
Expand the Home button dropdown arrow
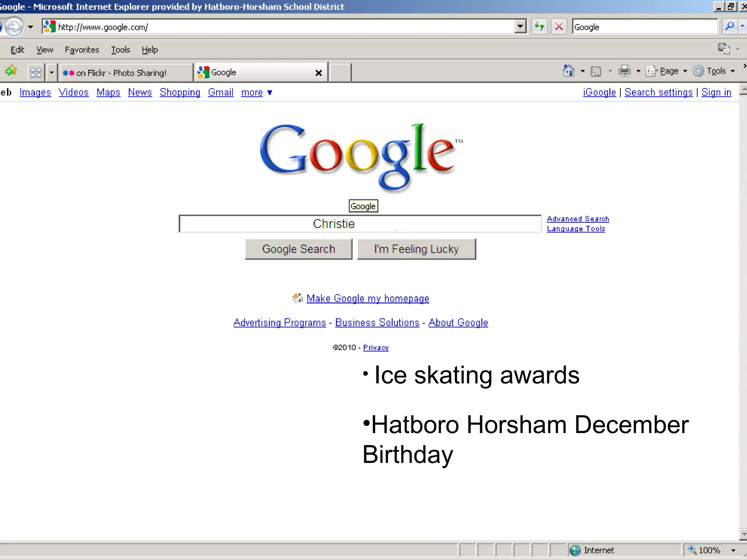pos(582,71)
